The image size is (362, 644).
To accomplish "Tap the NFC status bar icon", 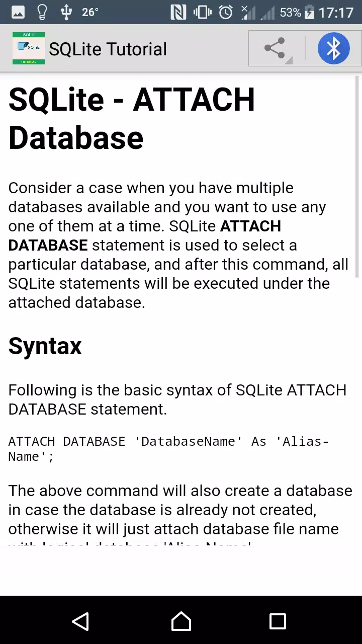I will tap(178, 12).
